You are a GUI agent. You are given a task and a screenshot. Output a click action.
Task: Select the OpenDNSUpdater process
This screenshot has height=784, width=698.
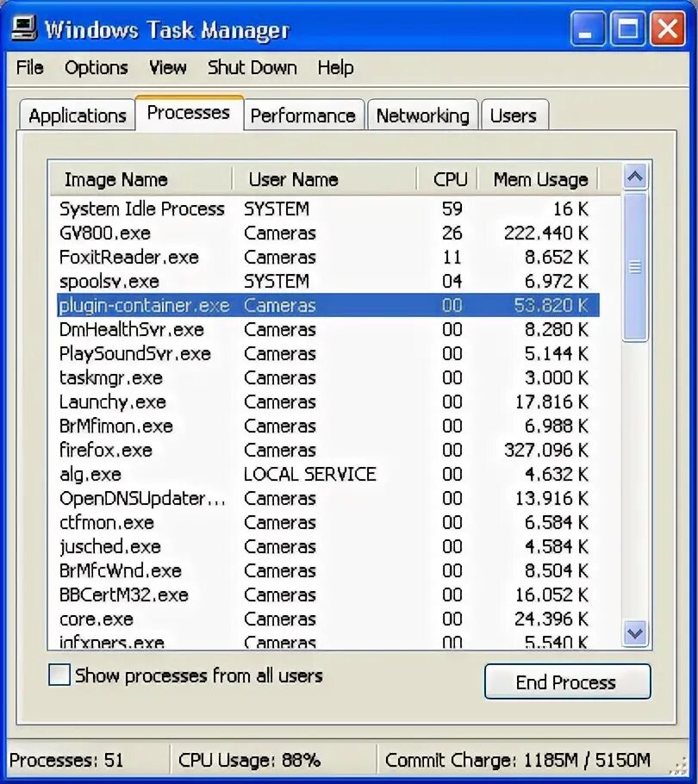[x=328, y=498]
